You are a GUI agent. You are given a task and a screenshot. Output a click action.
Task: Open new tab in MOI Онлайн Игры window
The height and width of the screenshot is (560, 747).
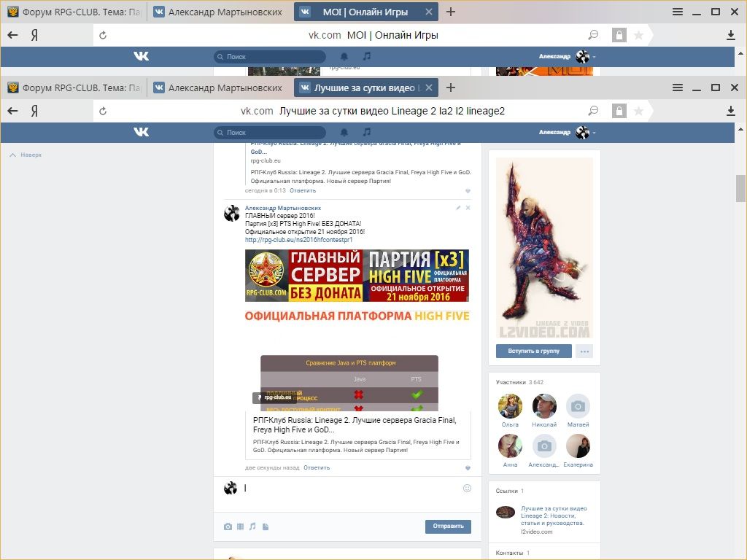(451, 12)
